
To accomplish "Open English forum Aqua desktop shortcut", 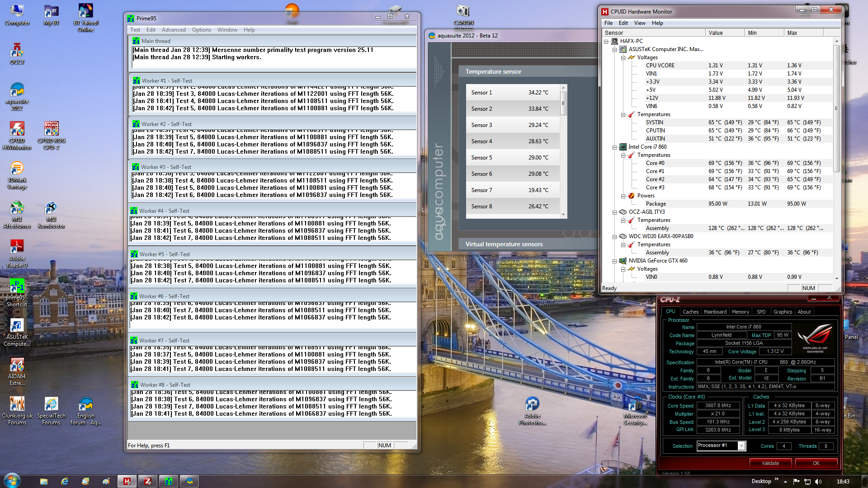I will (x=85, y=411).
